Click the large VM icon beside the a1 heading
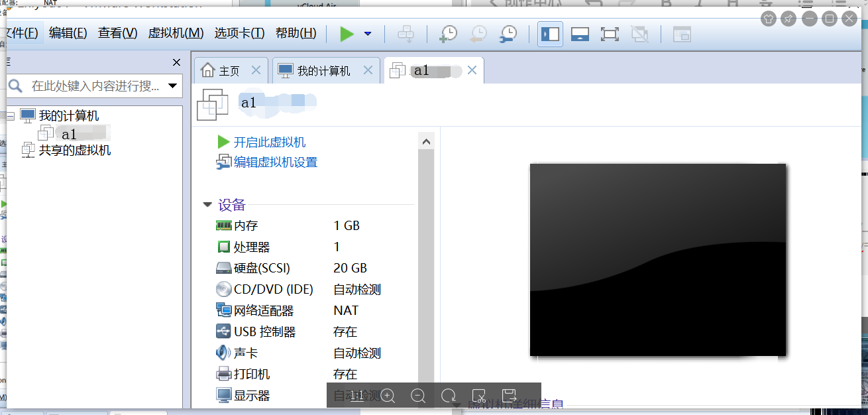The height and width of the screenshot is (415, 868). 213,105
